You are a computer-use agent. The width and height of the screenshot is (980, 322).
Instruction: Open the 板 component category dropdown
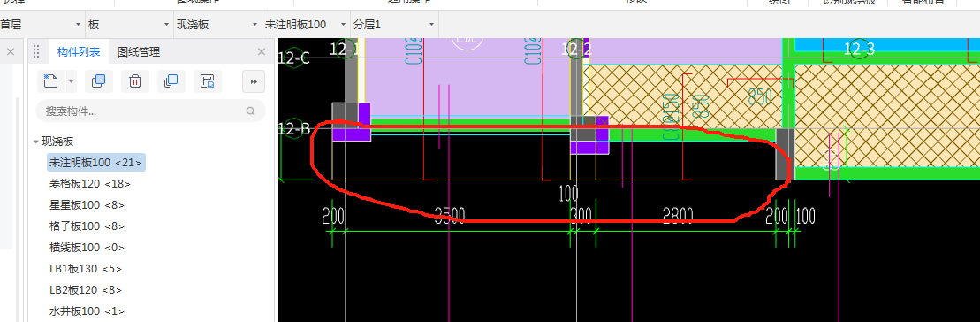(x=129, y=25)
